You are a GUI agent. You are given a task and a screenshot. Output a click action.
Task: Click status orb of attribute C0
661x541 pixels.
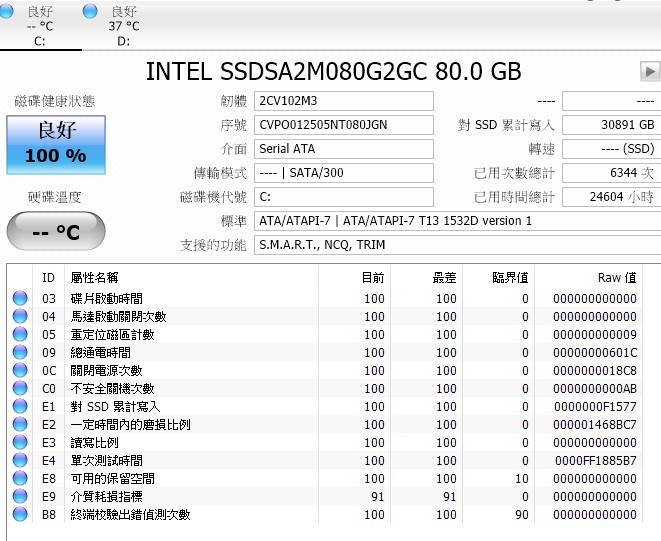[x=20, y=388]
